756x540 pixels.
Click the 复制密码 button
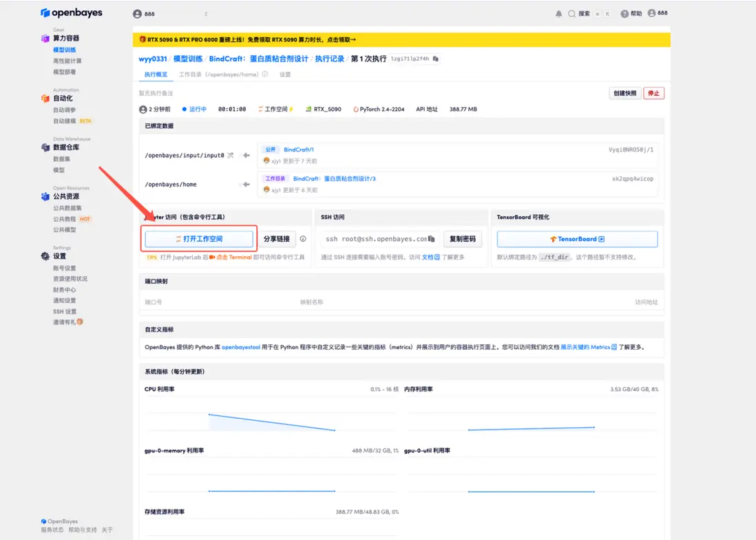[463, 238]
